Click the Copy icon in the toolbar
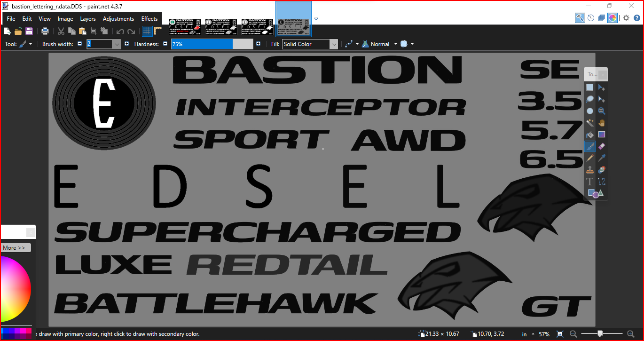 tap(72, 31)
